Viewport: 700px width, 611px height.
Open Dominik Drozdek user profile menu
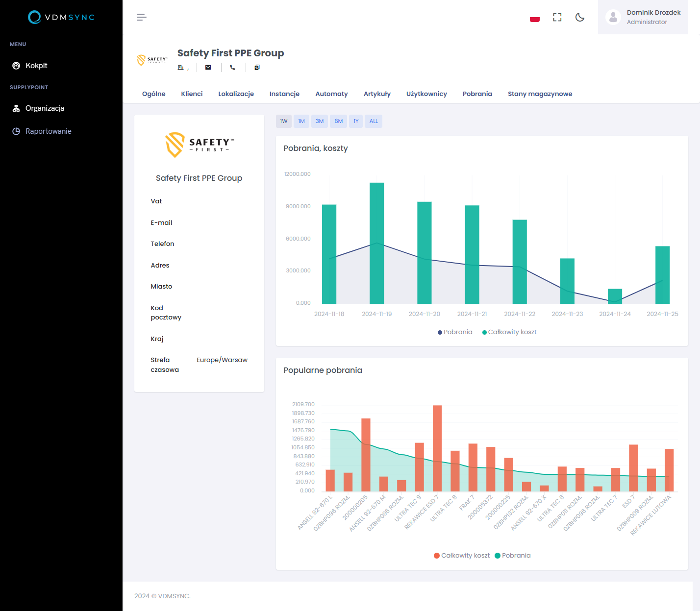tap(643, 17)
